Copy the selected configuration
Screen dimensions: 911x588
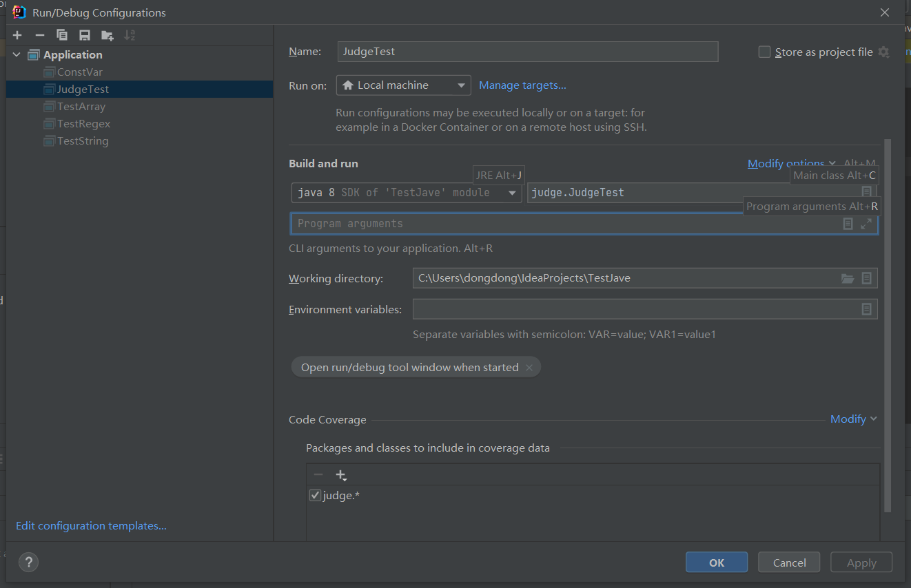(62, 35)
